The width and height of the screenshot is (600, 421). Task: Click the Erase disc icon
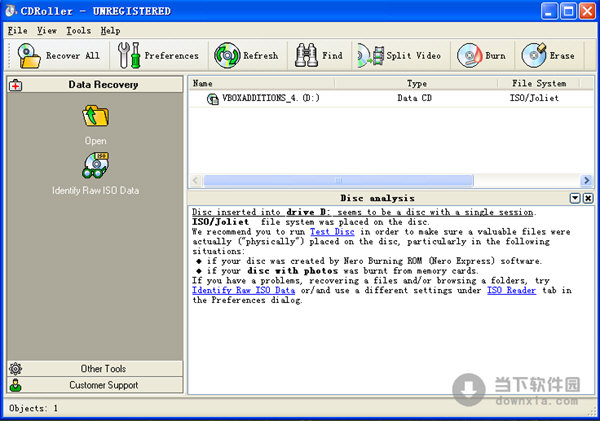coord(534,56)
